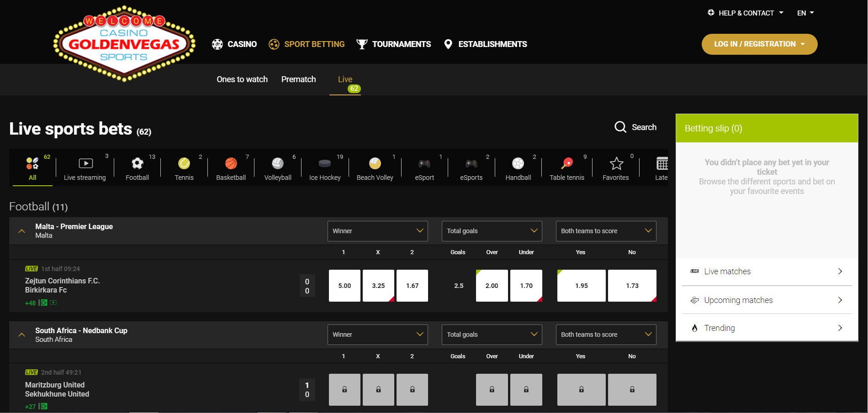This screenshot has height=413, width=868.
Task: Open Malta league Total goals dropdown
Action: pyautogui.click(x=492, y=231)
